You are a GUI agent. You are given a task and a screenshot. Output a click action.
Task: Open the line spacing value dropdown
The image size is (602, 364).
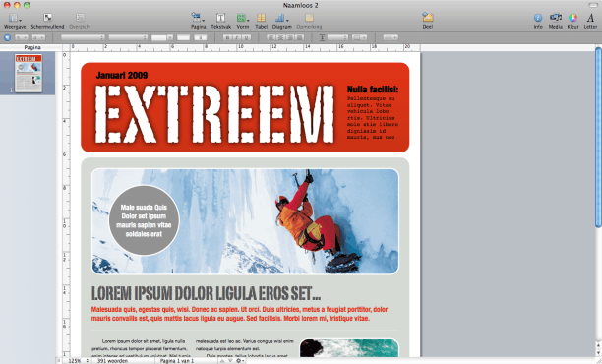click(x=337, y=37)
